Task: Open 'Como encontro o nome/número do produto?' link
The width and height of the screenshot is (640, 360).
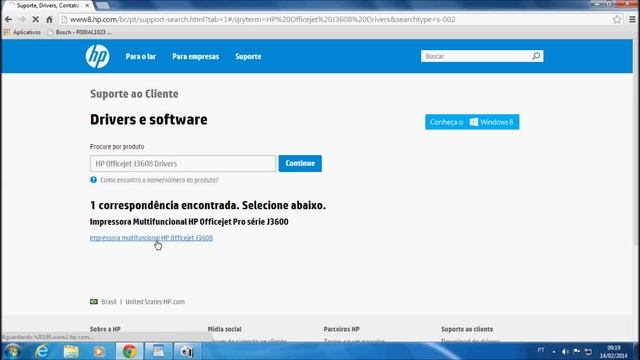Action: click(x=159, y=180)
